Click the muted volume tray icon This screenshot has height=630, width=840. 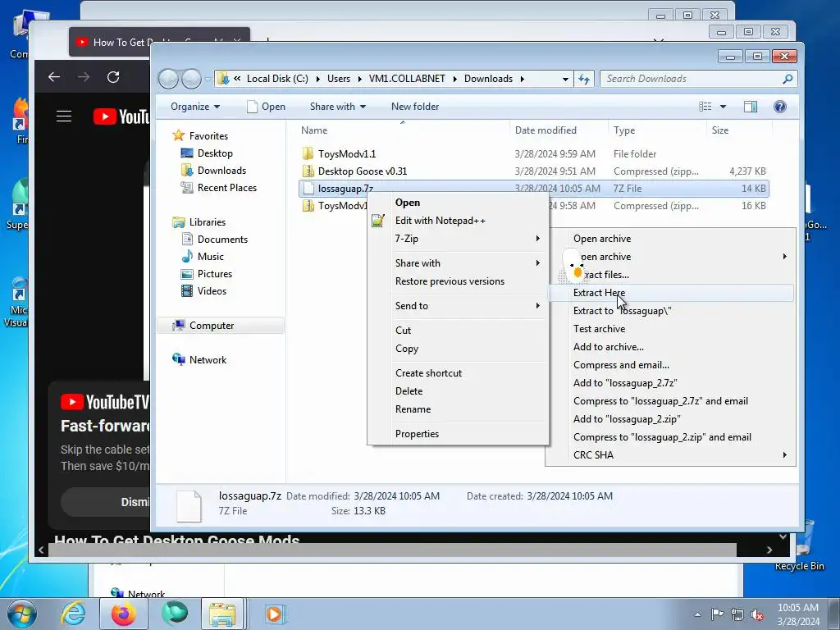pos(757,614)
